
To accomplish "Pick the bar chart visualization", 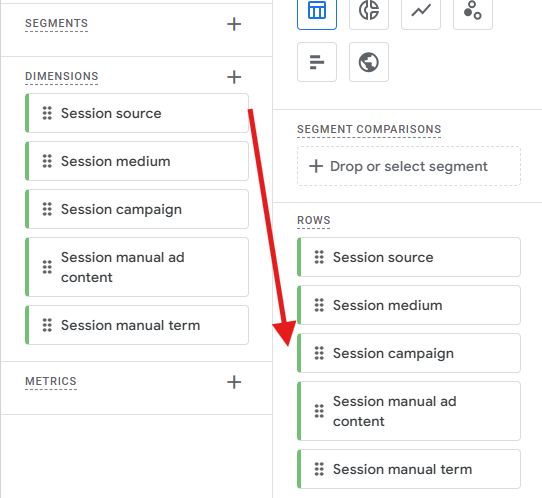I will click(x=317, y=62).
